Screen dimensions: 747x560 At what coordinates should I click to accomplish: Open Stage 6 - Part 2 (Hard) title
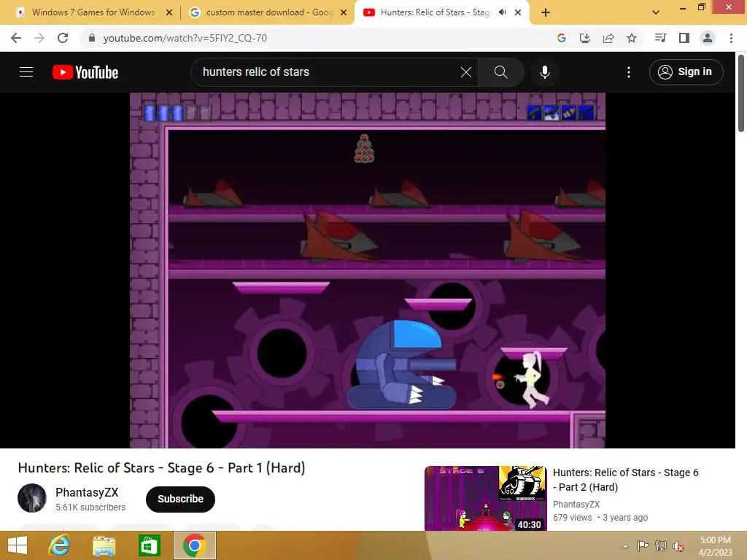tap(625, 480)
